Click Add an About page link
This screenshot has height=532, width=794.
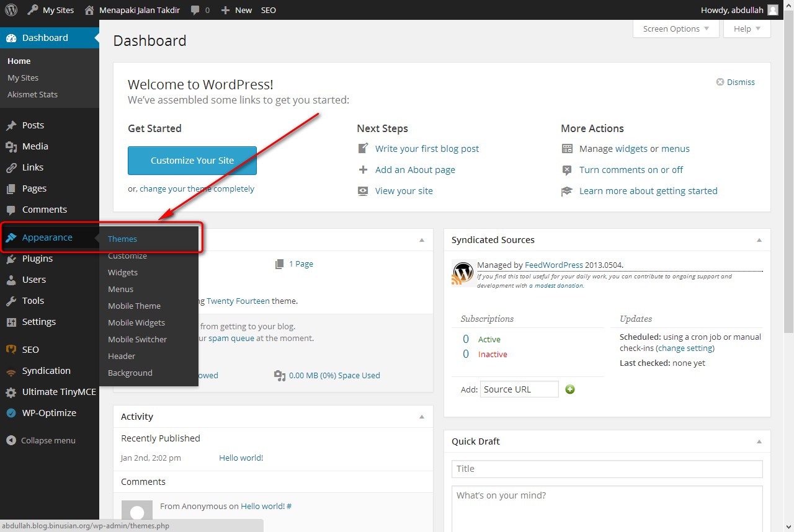(x=415, y=170)
